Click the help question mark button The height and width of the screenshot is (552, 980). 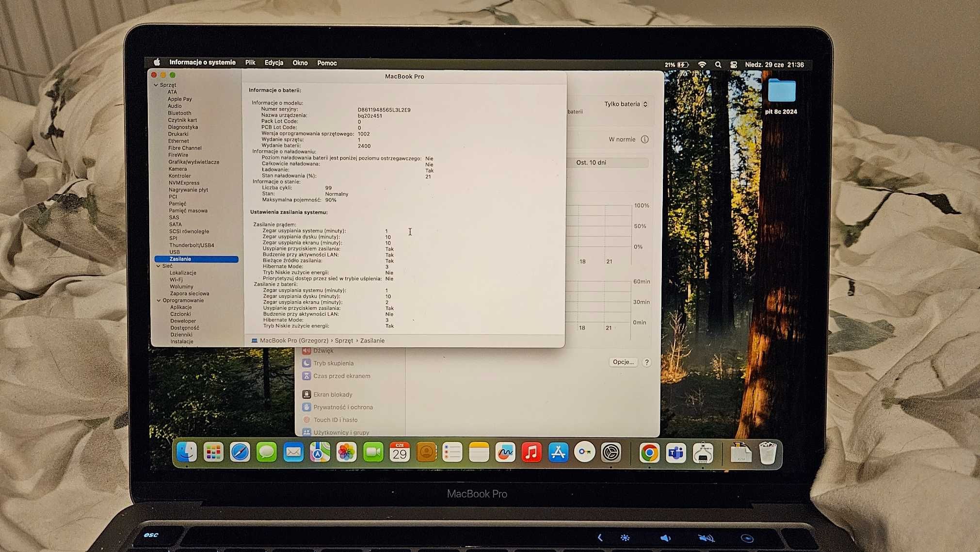point(646,362)
